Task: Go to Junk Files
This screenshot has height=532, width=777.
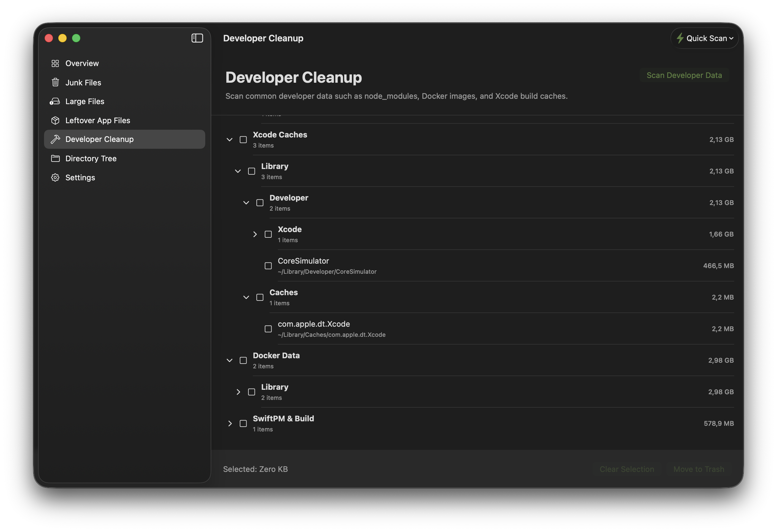Action: click(124, 82)
